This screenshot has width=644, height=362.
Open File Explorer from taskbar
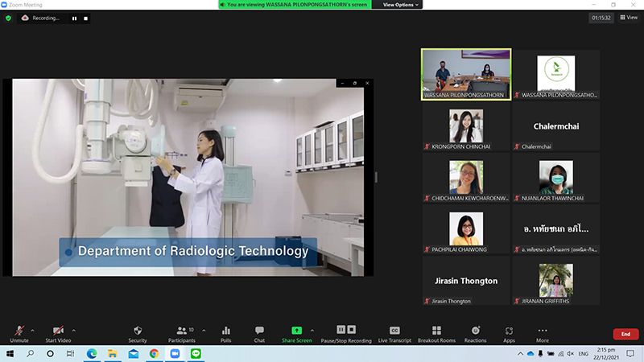113,353
